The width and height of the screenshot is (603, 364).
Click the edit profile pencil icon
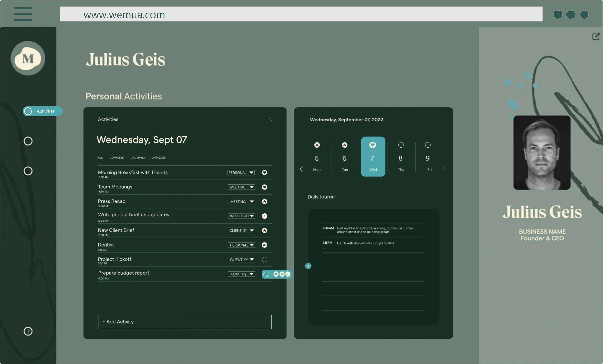click(596, 36)
